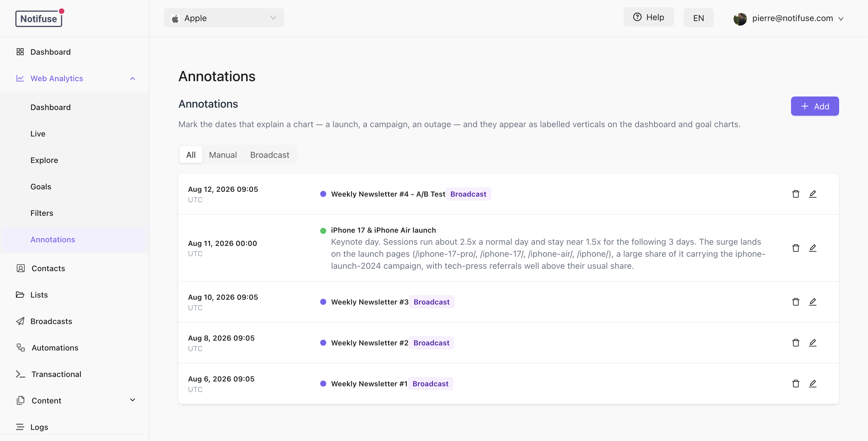Click the "Aug 11, 2026 00:00" date

click(x=222, y=243)
